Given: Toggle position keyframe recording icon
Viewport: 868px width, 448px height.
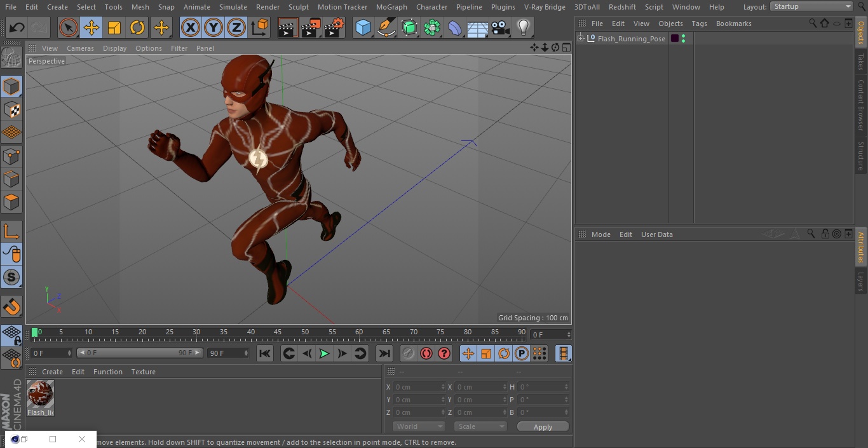Looking at the screenshot, I should [x=468, y=353].
